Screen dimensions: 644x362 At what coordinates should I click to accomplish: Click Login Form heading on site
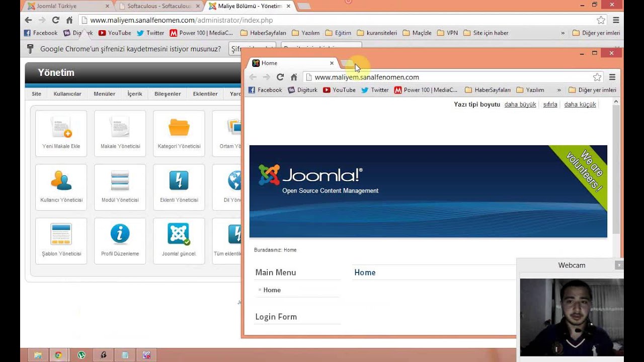(x=276, y=317)
